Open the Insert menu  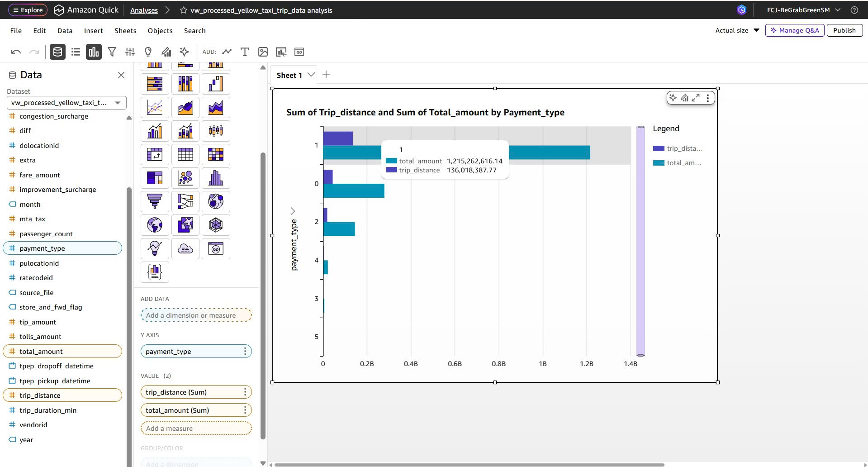click(x=94, y=31)
